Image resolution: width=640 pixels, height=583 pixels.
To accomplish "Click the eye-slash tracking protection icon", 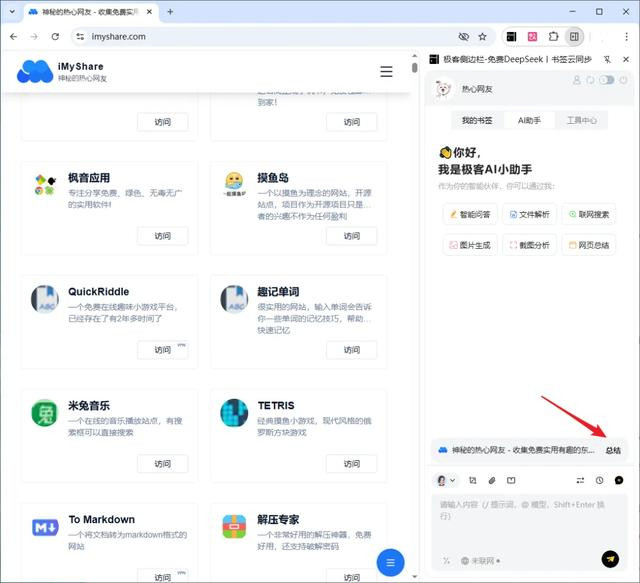I will pyautogui.click(x=463, y=37).
